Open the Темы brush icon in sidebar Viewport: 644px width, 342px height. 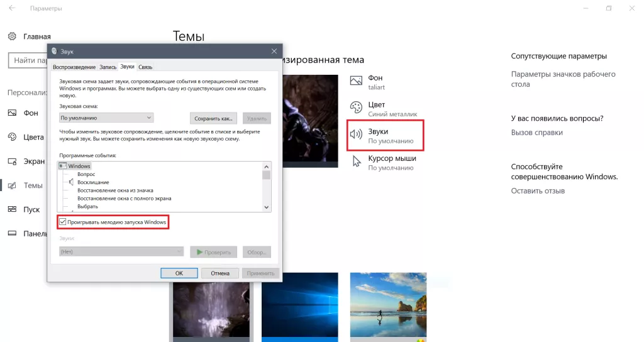point(12,185)
